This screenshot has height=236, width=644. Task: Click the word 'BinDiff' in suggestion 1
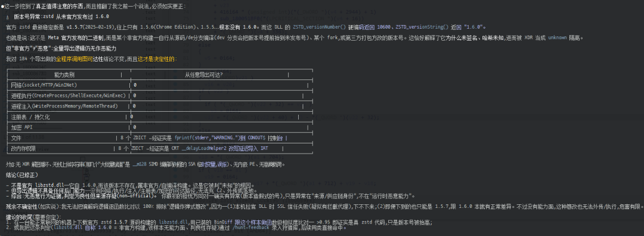(x=223, y=222)
